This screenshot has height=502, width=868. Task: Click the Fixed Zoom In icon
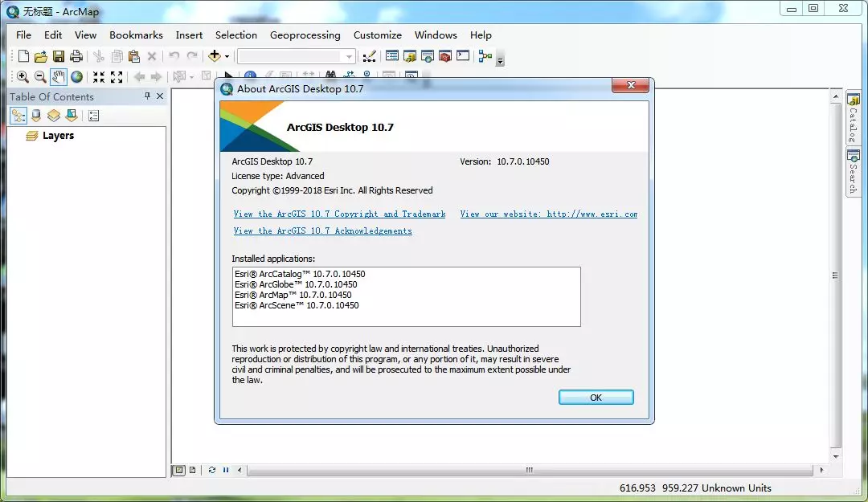pyautogui.click(x=98, y=77)
